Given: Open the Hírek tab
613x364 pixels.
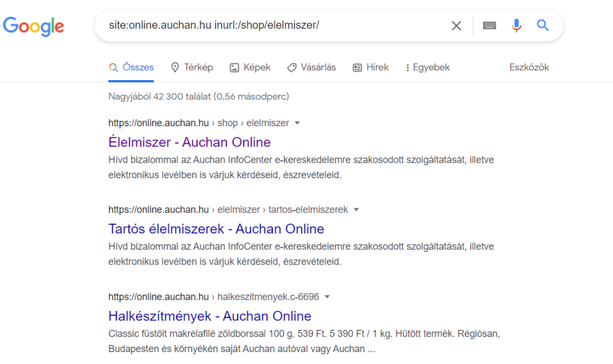Looking at the screenshot, I should coord(371,68).
